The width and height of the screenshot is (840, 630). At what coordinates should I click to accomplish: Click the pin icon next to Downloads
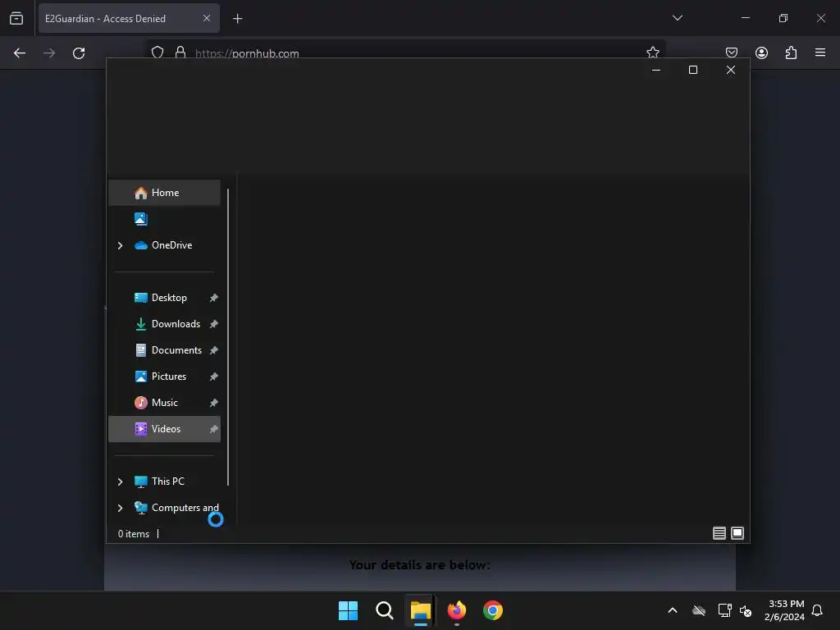[214, 324]
